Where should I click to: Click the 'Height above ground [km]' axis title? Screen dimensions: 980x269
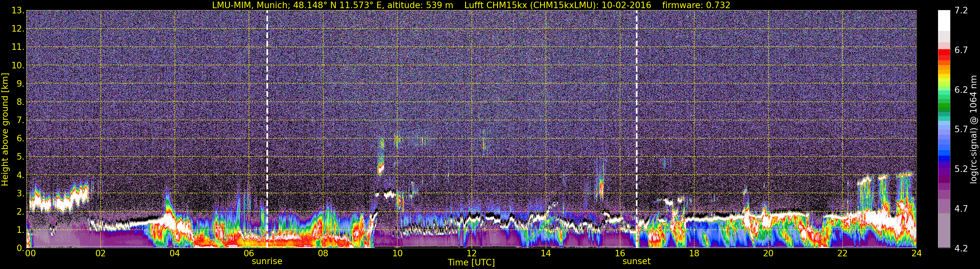coord(5,129)
